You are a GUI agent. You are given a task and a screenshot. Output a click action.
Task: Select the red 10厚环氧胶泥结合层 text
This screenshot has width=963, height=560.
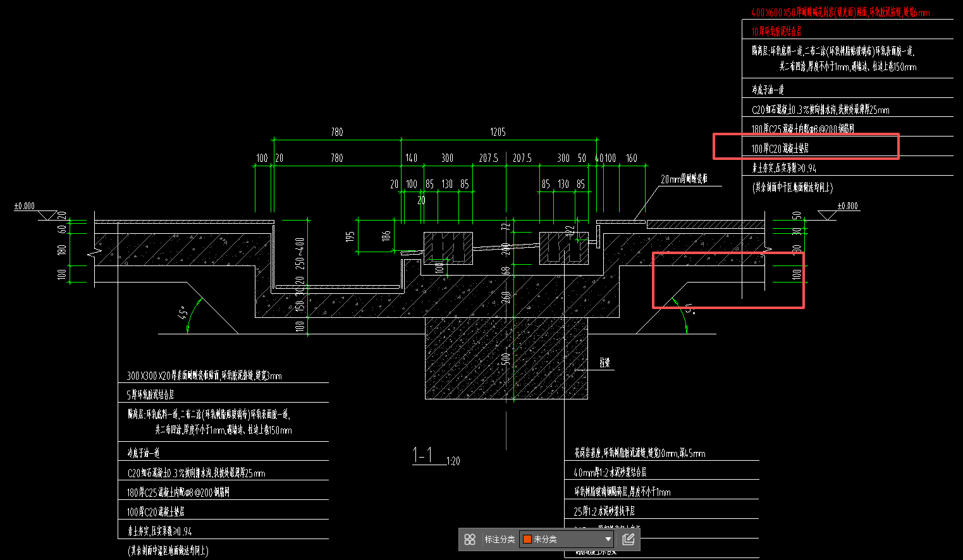[776, 31]
